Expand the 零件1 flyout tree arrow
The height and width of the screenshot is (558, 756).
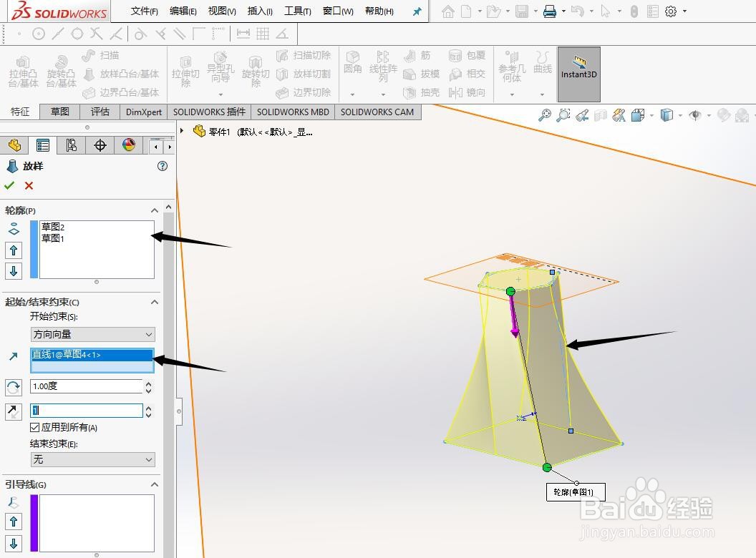pos(182,131)
